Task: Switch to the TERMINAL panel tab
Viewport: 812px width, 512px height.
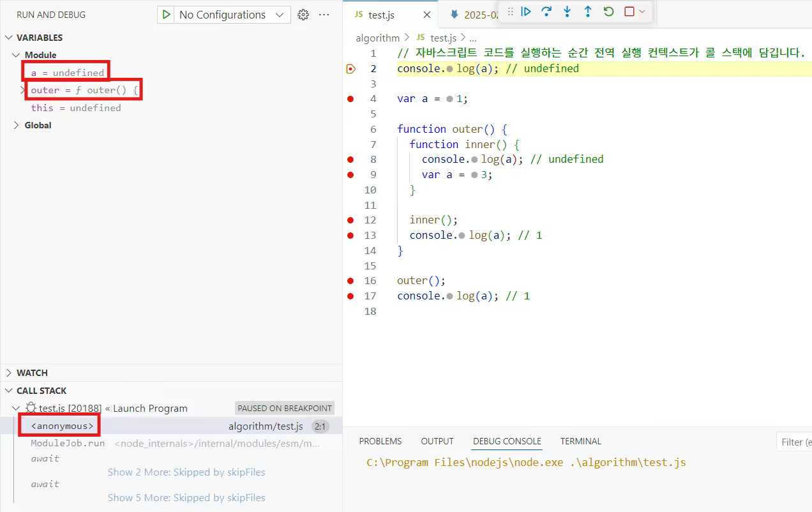Action: point(580,441)
